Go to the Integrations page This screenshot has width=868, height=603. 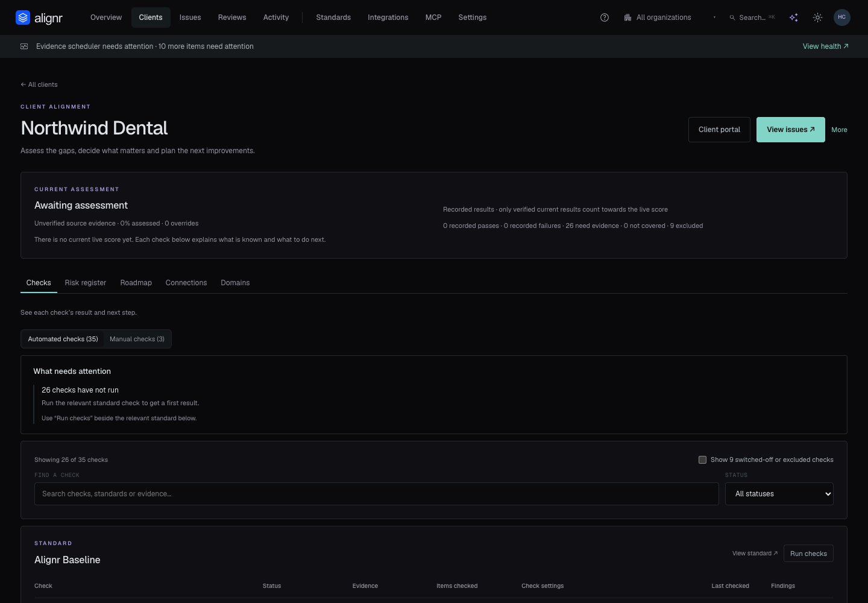pos(388,17)
